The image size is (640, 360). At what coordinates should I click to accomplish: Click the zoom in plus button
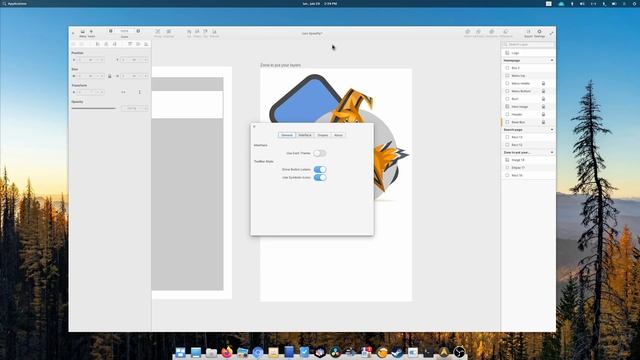[138, 31]
